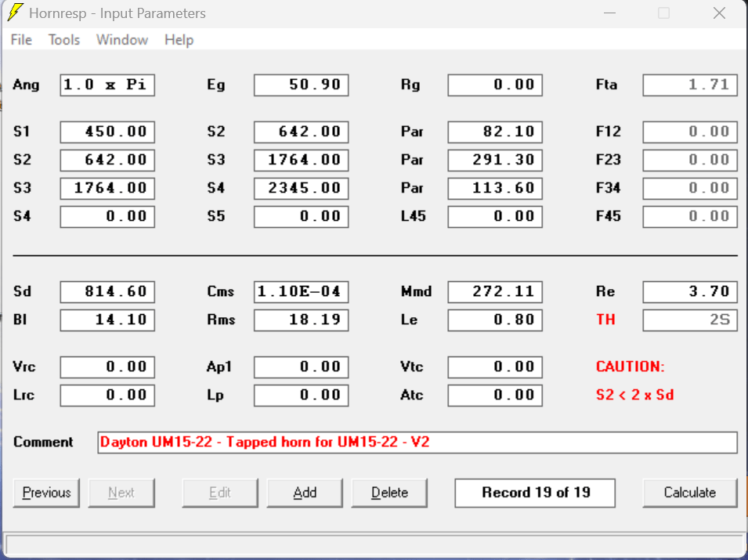748x560 pixels.
Task: Click the F34 field
Action: click(x=690, y=188)
